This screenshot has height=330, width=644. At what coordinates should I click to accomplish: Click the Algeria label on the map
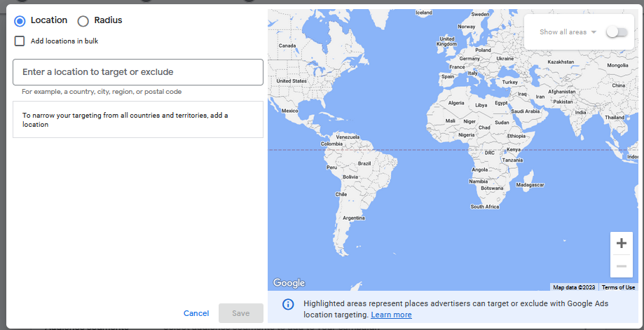pos(456,103)
